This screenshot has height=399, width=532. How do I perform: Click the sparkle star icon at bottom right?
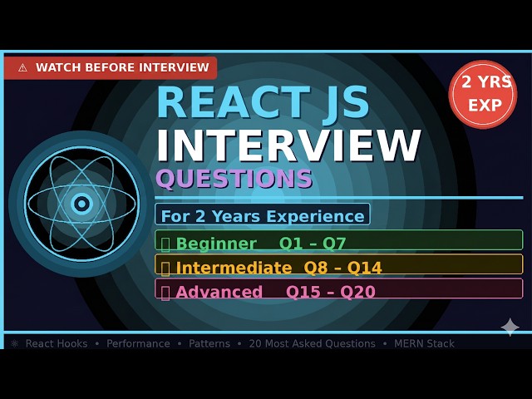510,327
